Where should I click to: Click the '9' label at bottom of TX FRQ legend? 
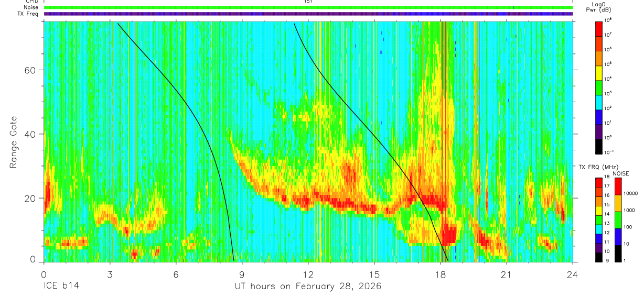tap(607, 261)
